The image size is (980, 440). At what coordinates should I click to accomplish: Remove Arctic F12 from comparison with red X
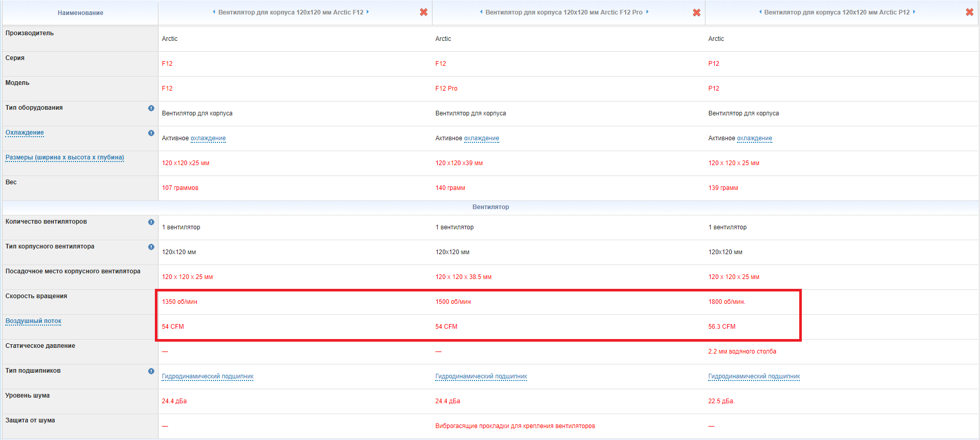point(424,12)
